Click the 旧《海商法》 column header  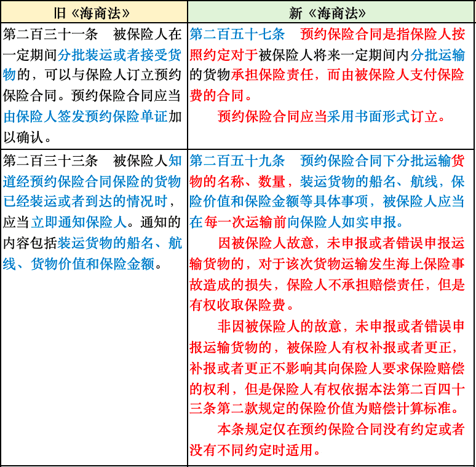pos(93,12)
